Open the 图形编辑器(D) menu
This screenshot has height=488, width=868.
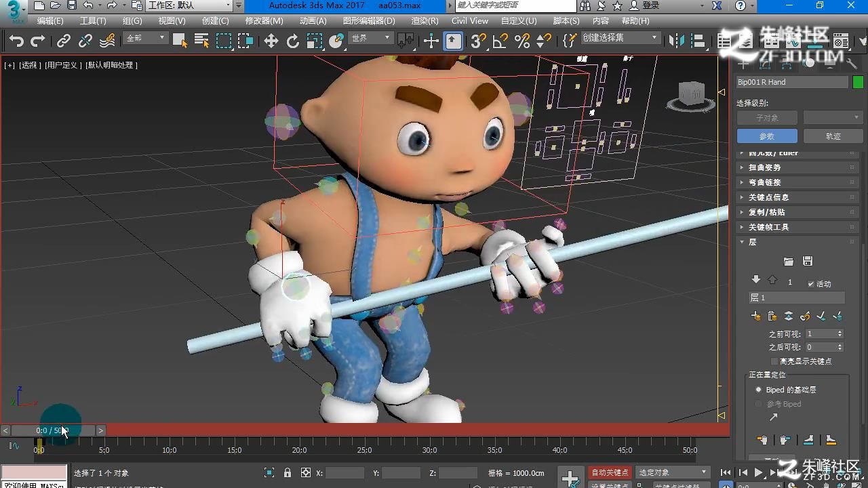(x=369, y=21)
